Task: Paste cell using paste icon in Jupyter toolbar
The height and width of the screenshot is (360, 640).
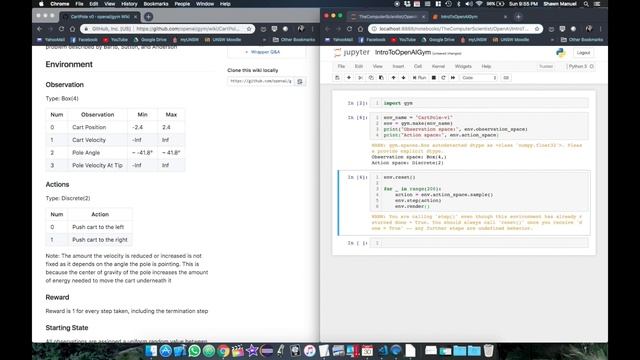Action: [x=381, y=78]
